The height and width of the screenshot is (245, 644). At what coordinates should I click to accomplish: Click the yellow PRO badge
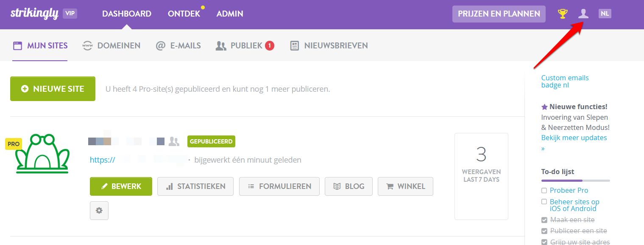[14, 144]
